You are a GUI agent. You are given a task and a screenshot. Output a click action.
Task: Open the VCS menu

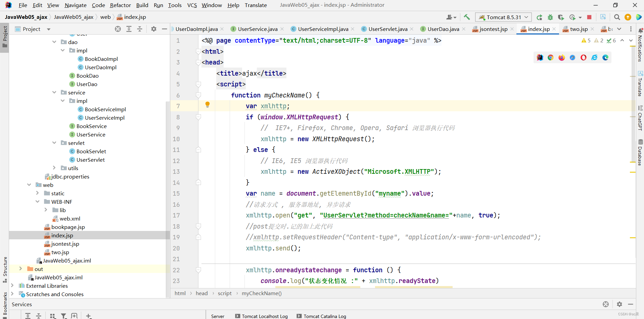[x=192, y=5]
